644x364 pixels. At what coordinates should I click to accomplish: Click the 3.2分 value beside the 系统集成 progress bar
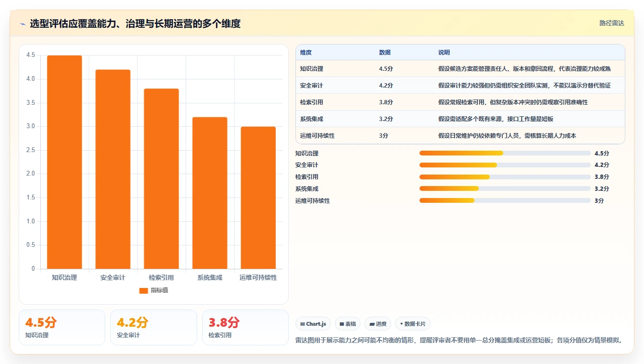click(x=602, y=189)
